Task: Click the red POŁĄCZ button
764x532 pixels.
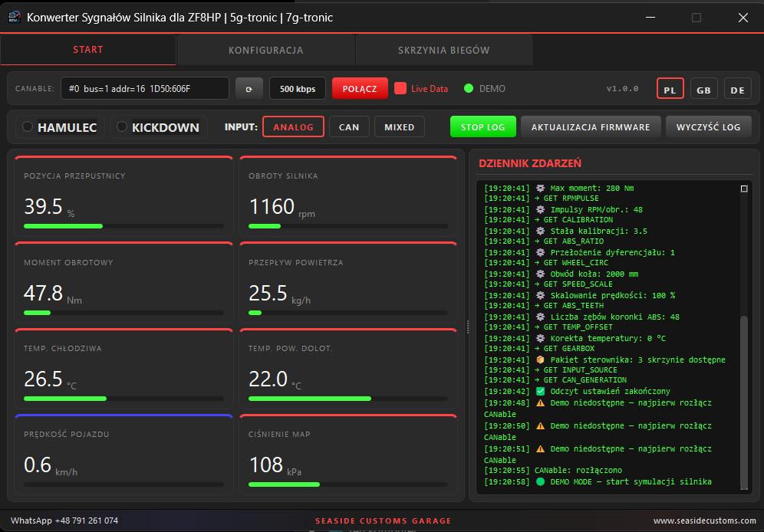Action: 360,89
